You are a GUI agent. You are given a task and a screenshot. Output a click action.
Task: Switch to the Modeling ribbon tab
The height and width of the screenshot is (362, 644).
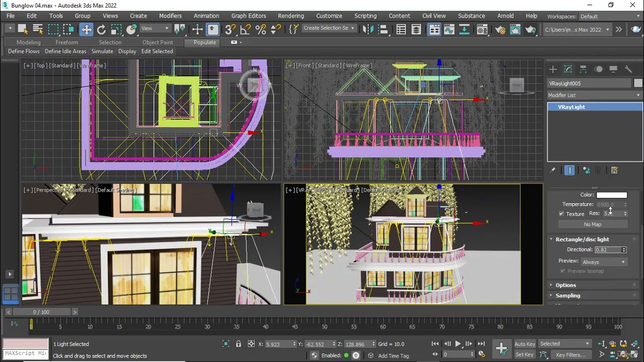click(x=28, y=42)
